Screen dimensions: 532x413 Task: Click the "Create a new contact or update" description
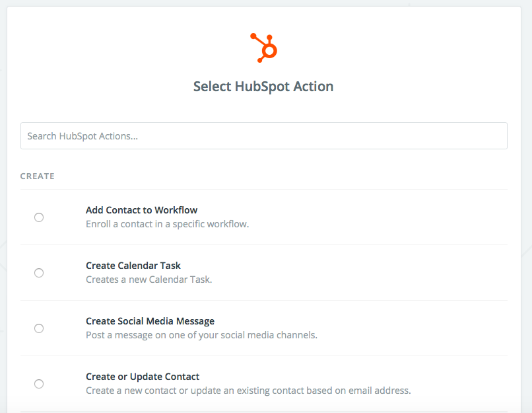(x=248, y=391)
